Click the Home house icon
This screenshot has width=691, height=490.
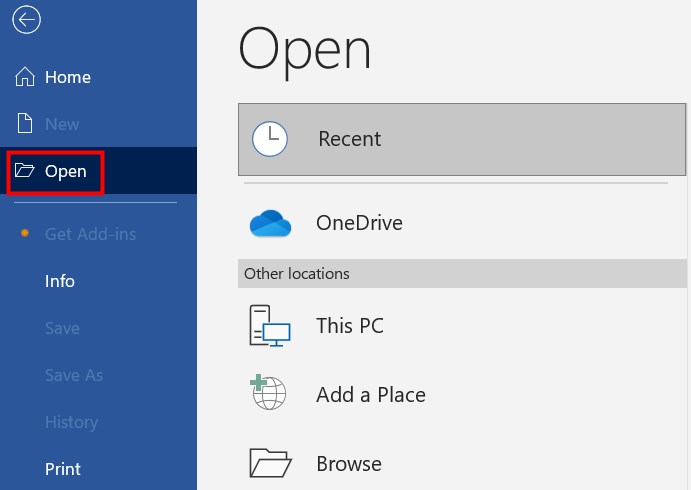pos(26,78)
